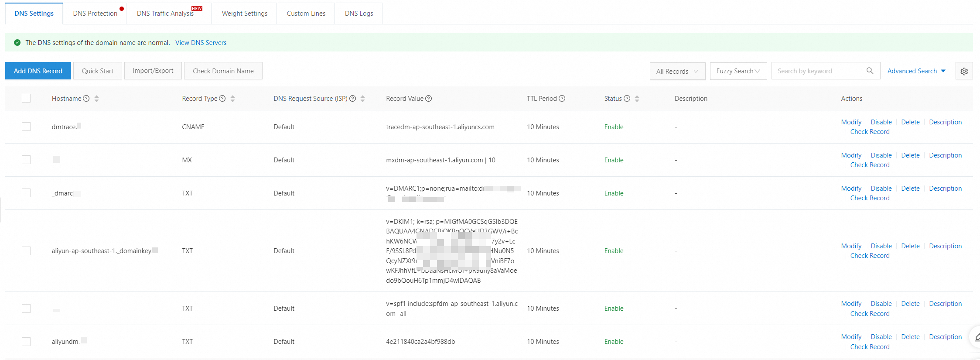Click the _dmarc hostname cell
This screenshot has width=980, height=360.
66,193
